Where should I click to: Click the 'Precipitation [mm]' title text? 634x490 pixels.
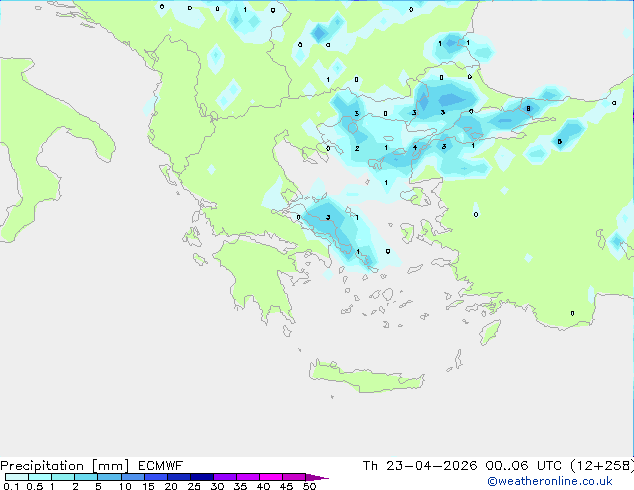pyautogui.click(x=64, y=466)
